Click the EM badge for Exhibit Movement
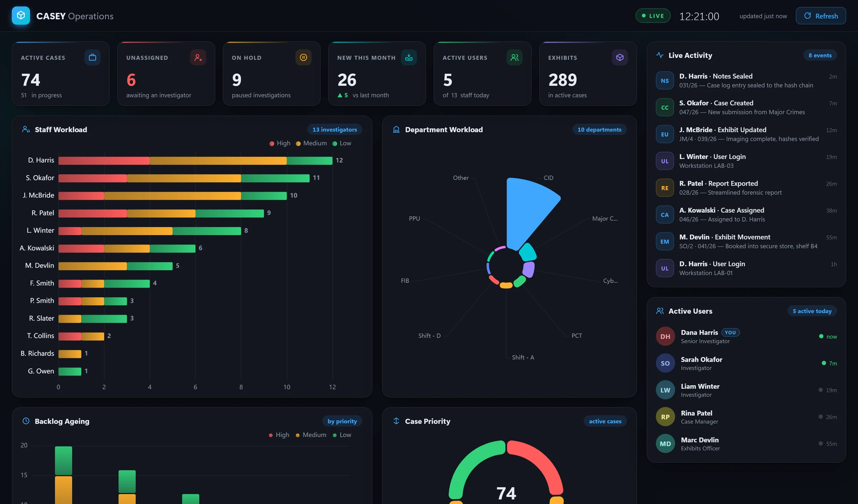Viewport: 858px width, 504px height. point(665,242)
